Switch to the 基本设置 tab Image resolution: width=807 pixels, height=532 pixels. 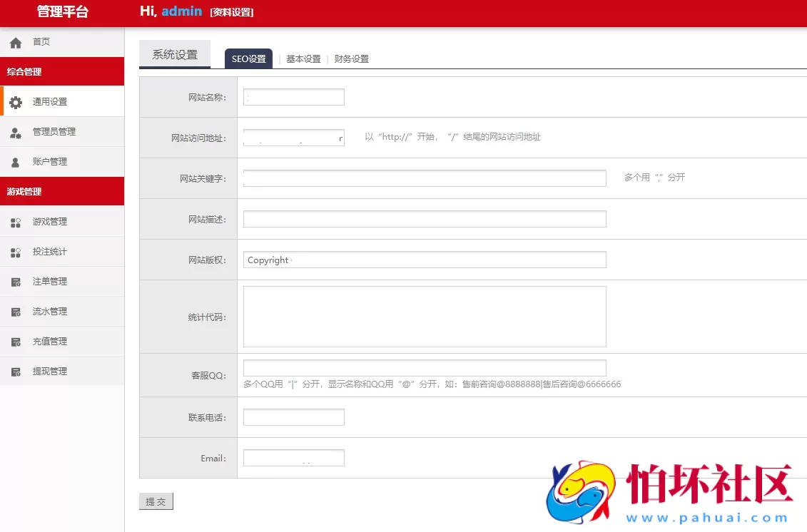click(x=303, y=59)
